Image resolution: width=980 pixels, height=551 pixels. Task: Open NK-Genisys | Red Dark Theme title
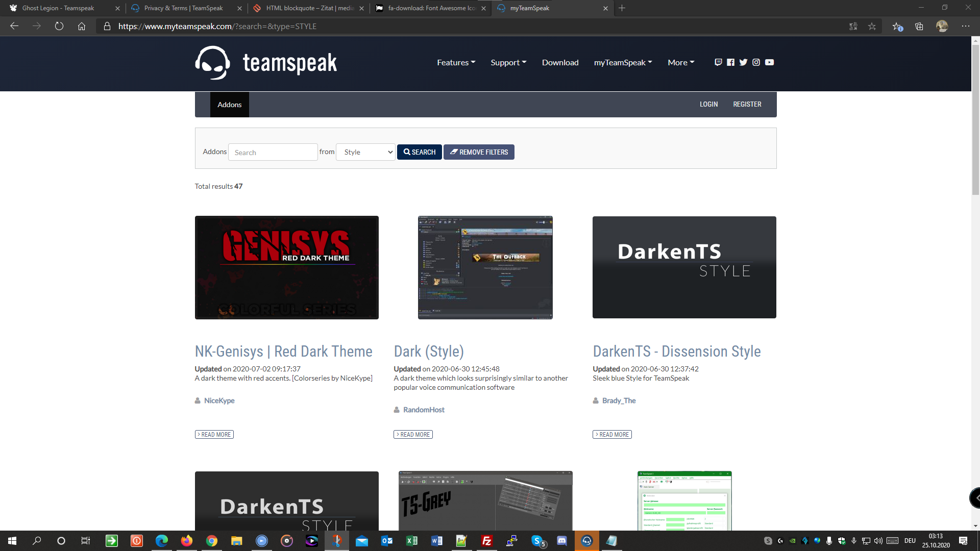tap(283, 352)
